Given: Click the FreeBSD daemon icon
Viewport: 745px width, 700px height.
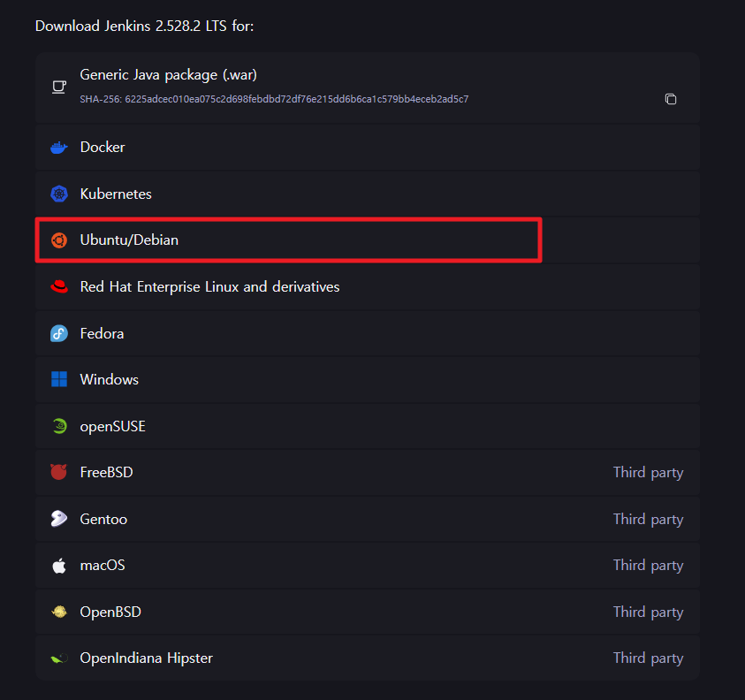Looking at the screenshot, I should [x=59, y=472].
